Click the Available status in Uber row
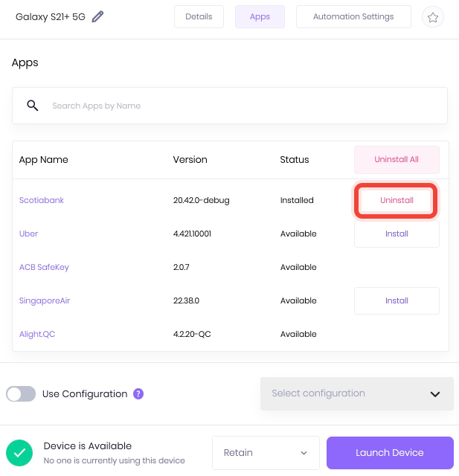This screenshot has height=476, width=459. [x=298, y=234]
